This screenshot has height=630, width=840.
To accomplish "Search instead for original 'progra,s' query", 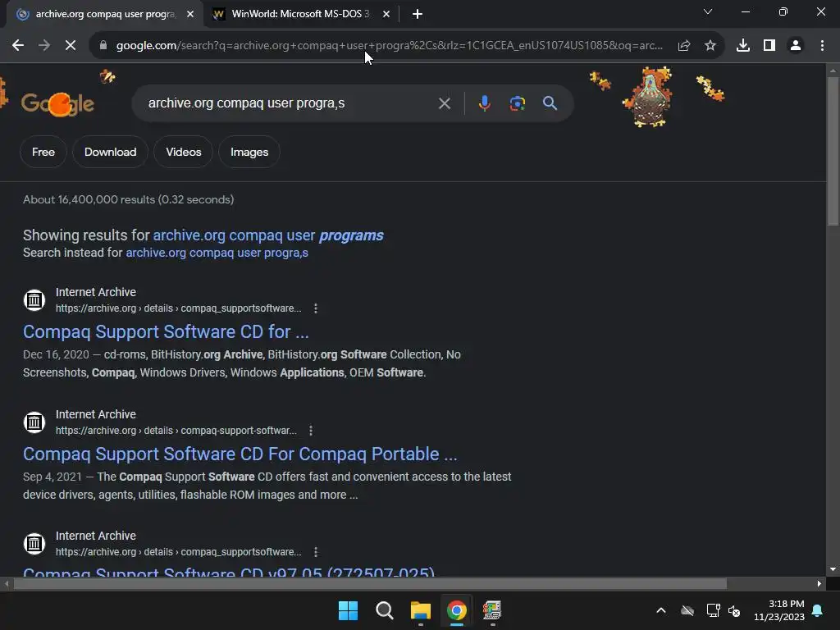I will (217, 253).
